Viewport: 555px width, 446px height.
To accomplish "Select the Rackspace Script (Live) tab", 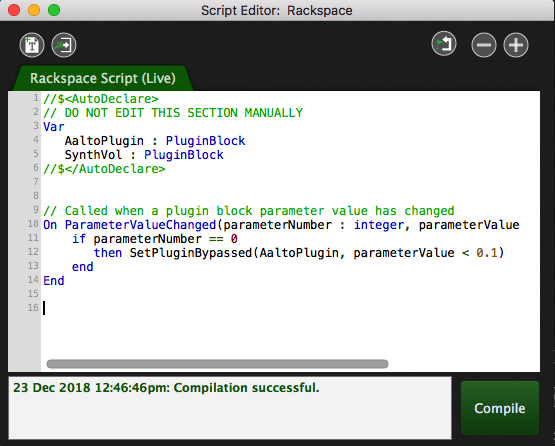I will point(103,78).
